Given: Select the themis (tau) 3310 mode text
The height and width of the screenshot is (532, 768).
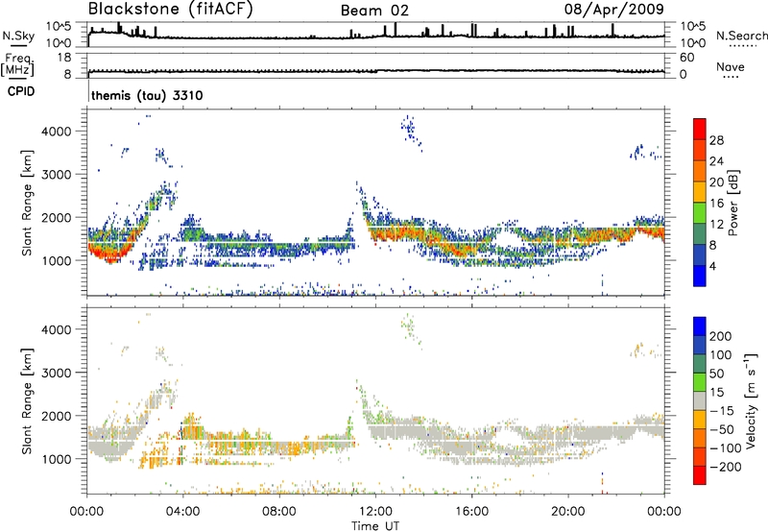Looking at the screenshot, I should point(147,95).
